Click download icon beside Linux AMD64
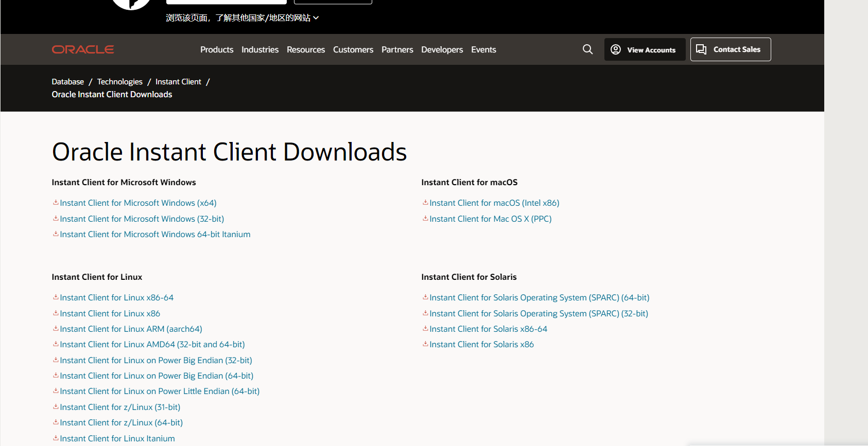The height and width of the screenshot is (446, 868). (56, 344)
